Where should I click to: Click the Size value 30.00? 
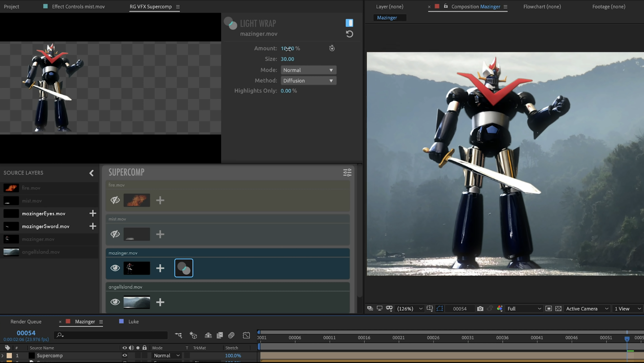coord(287,59)
